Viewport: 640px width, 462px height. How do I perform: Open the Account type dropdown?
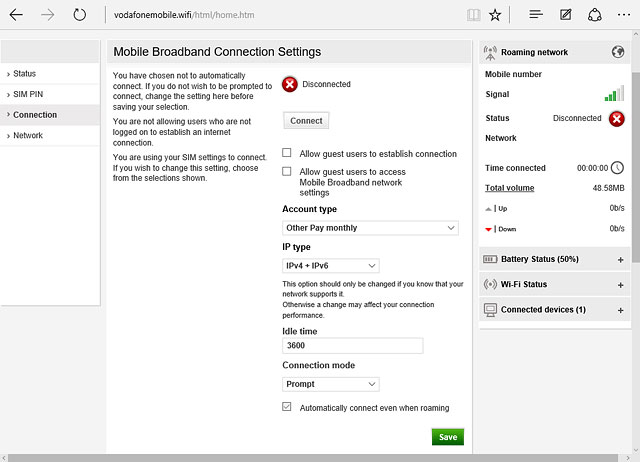370,228
